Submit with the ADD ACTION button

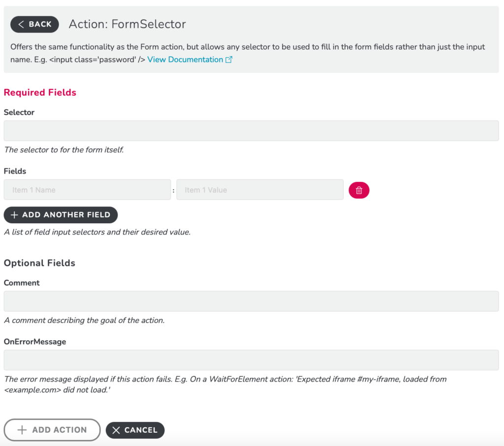pos(52,430)
